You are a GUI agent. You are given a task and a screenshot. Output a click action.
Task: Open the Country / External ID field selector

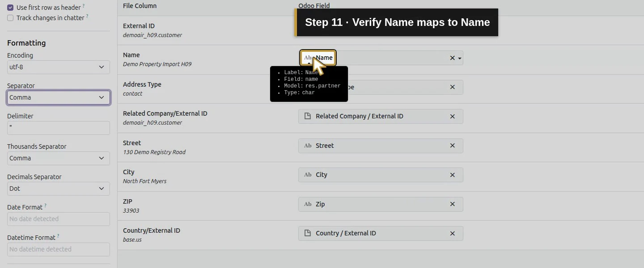click(x=381, y=233)
